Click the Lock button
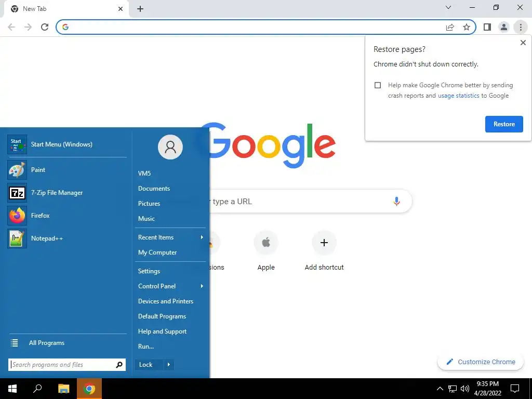Viewport: 532px width, 399px height. (x=149, y=365)
